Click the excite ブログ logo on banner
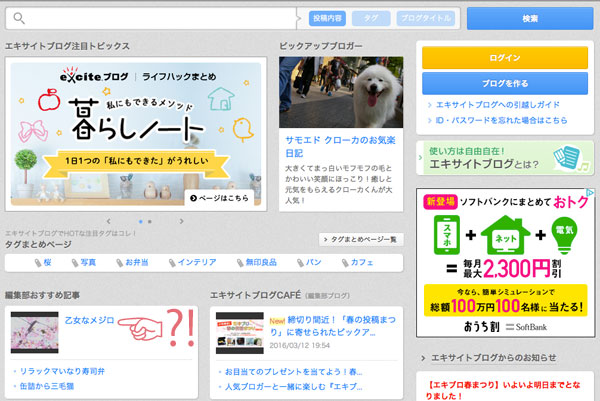Viewport: 600px width, 401px height. coord(94,75)
